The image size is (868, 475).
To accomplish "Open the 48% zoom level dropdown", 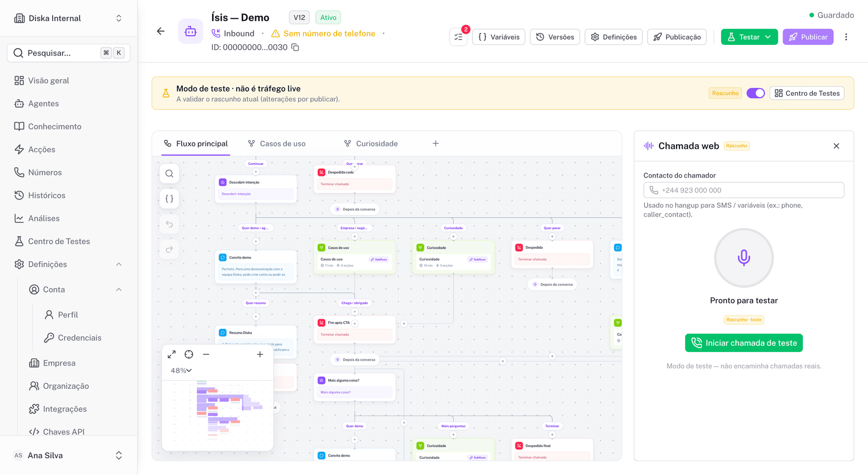I will [181, 370].
